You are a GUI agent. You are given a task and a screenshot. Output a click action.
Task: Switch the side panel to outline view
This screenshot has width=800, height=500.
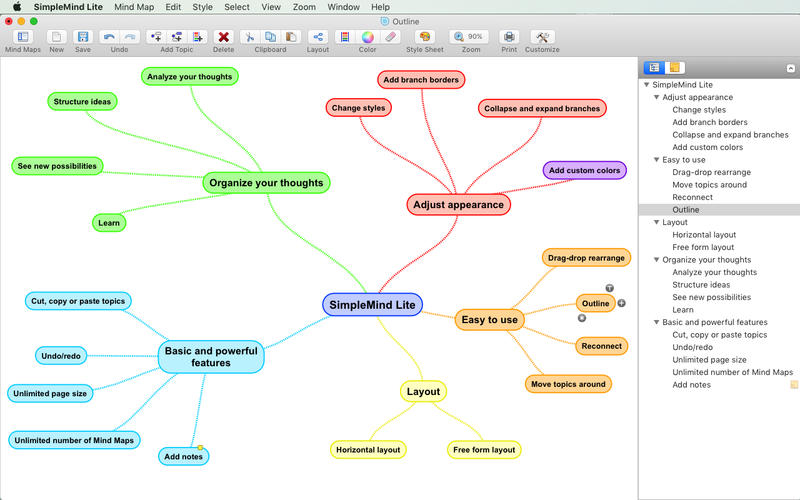click(654, 67)
